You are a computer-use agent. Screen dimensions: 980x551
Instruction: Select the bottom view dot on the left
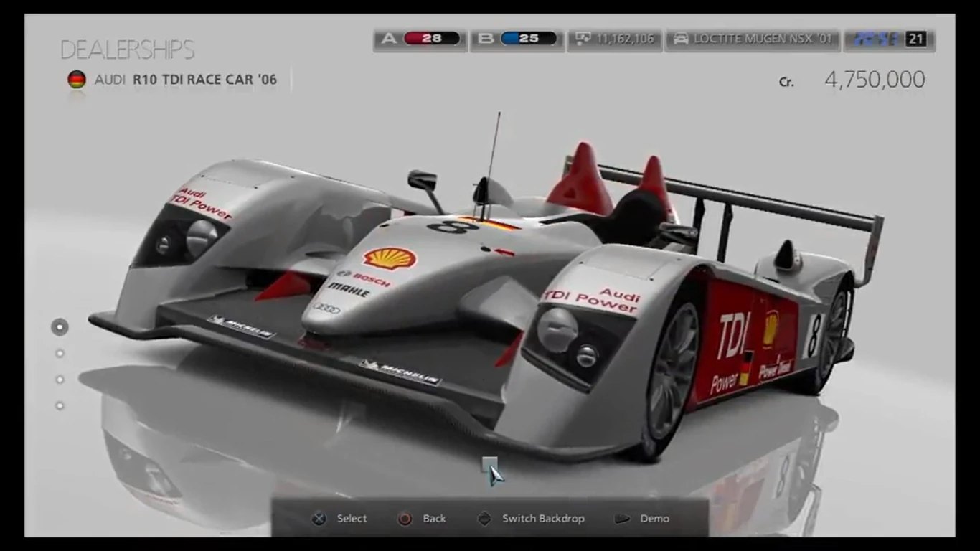60,405
